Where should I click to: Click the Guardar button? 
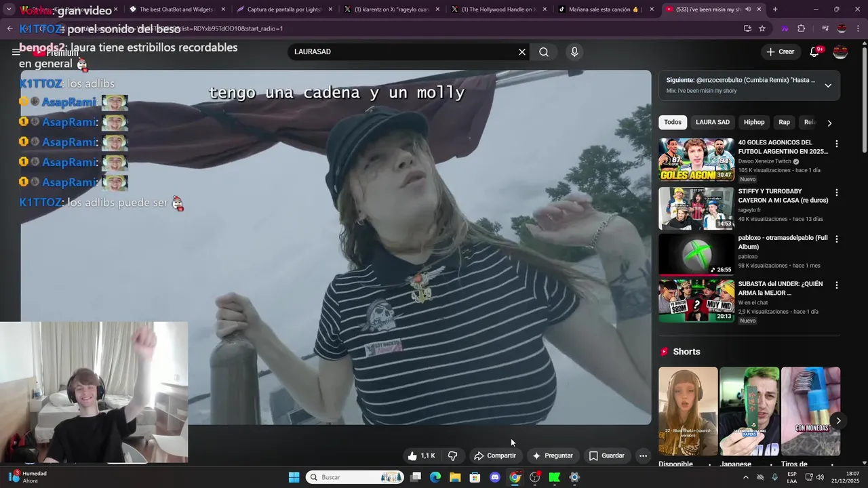point(607,456)
